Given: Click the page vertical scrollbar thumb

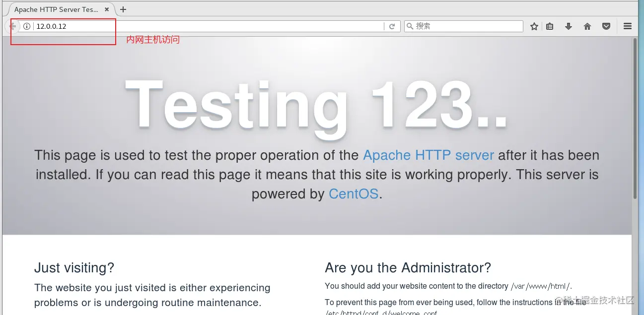Looking at the screenshot, I should (635, 119).
